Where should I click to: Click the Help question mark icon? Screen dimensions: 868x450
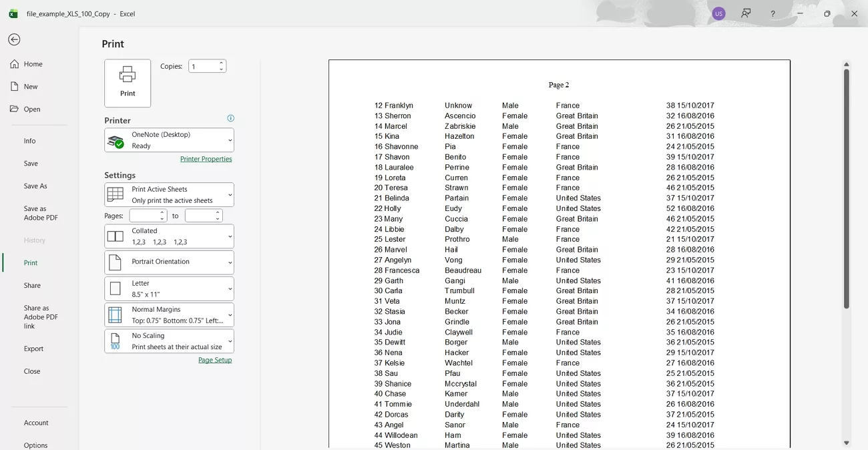[x=773, y=13]
